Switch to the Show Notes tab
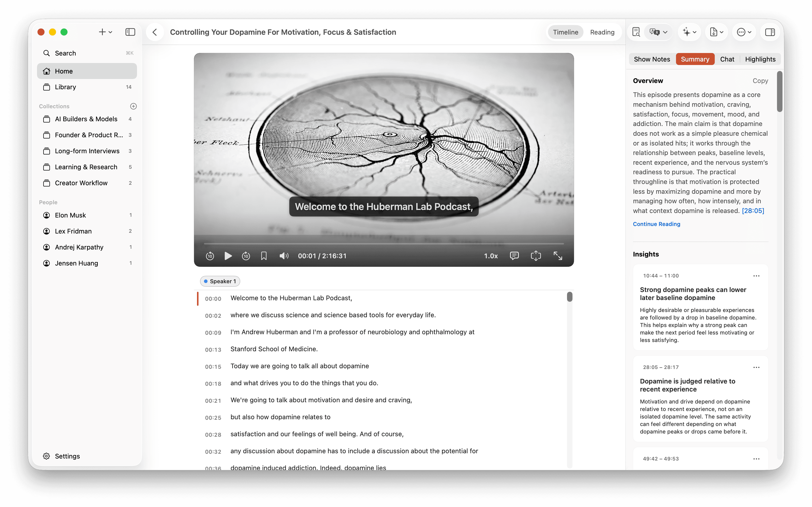 pyautogui.click(x=652, y=59)
